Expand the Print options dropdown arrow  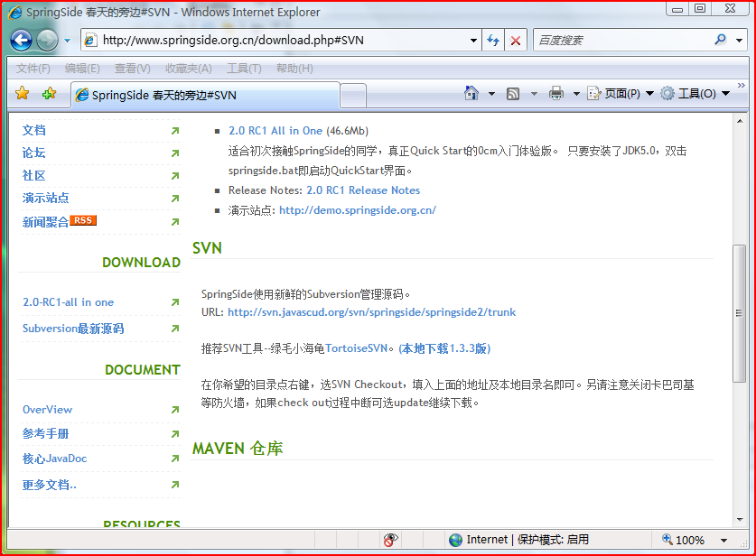576,94
